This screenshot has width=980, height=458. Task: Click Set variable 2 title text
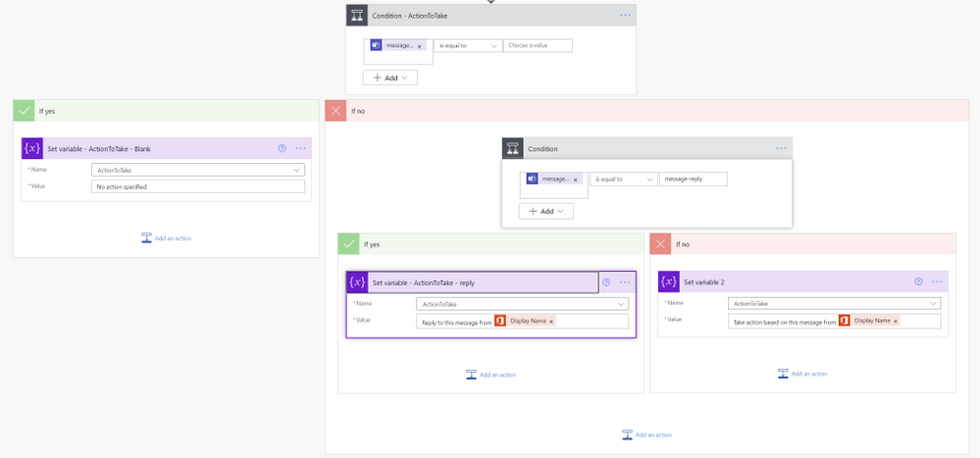[703, 281]
